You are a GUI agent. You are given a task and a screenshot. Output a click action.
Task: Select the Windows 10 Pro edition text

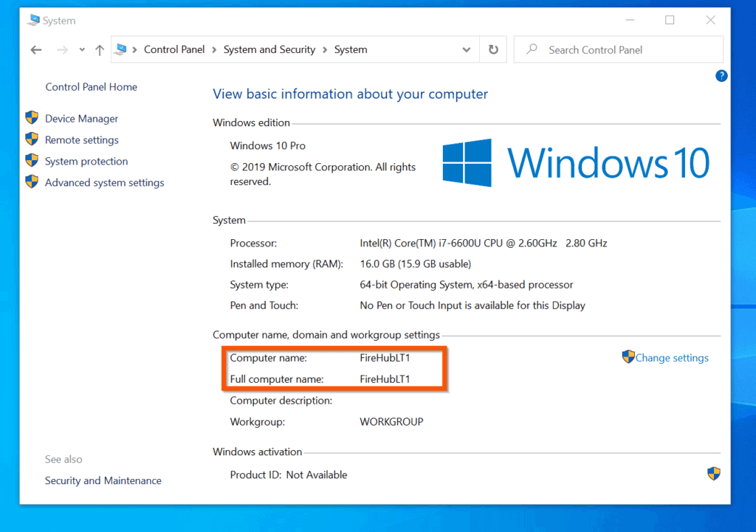[267, 145]
